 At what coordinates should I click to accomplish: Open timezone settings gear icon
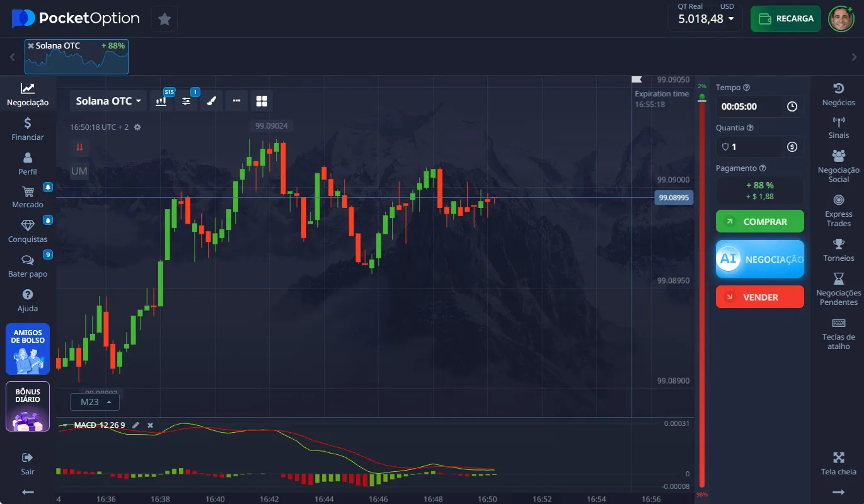coord(137,127)
